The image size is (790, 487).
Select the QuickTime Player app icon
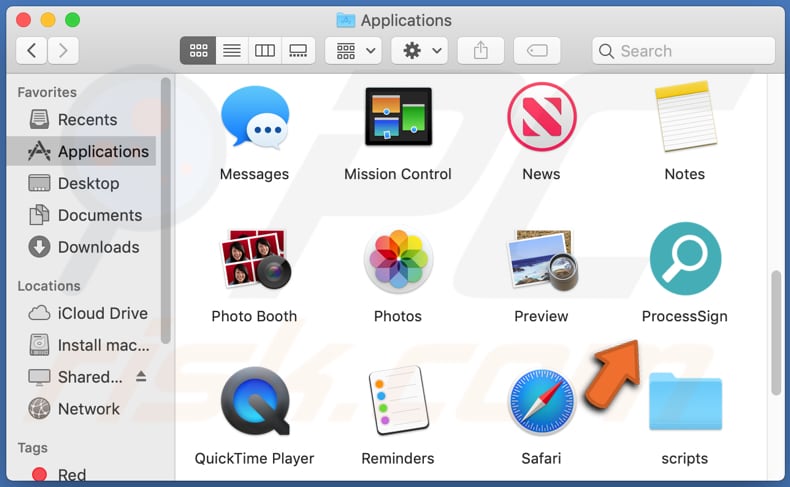255,401
